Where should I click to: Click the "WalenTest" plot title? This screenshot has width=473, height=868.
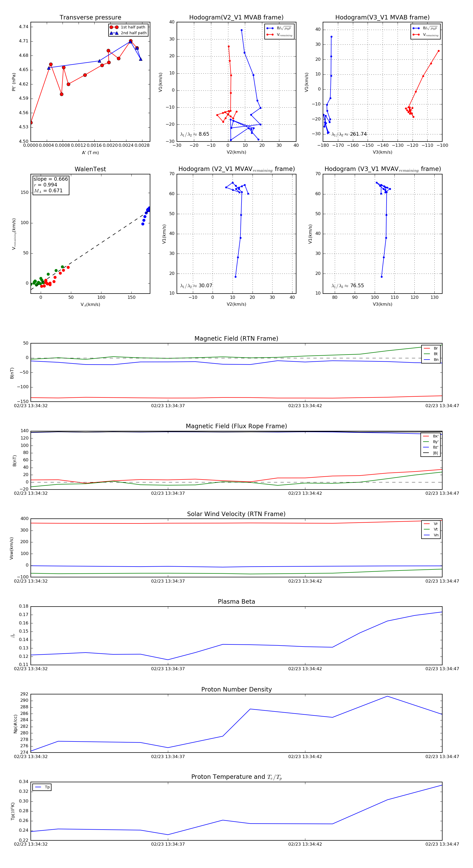[90, 169]
